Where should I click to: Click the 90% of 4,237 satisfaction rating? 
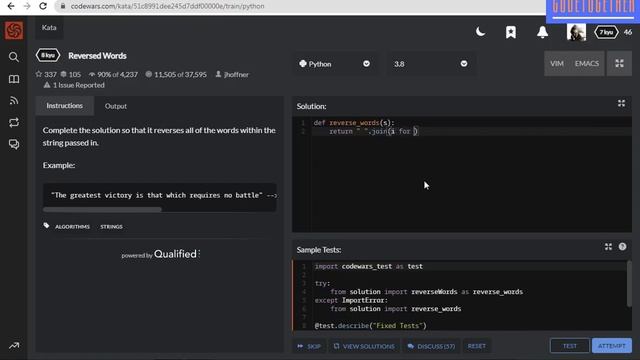coord(113,74)
